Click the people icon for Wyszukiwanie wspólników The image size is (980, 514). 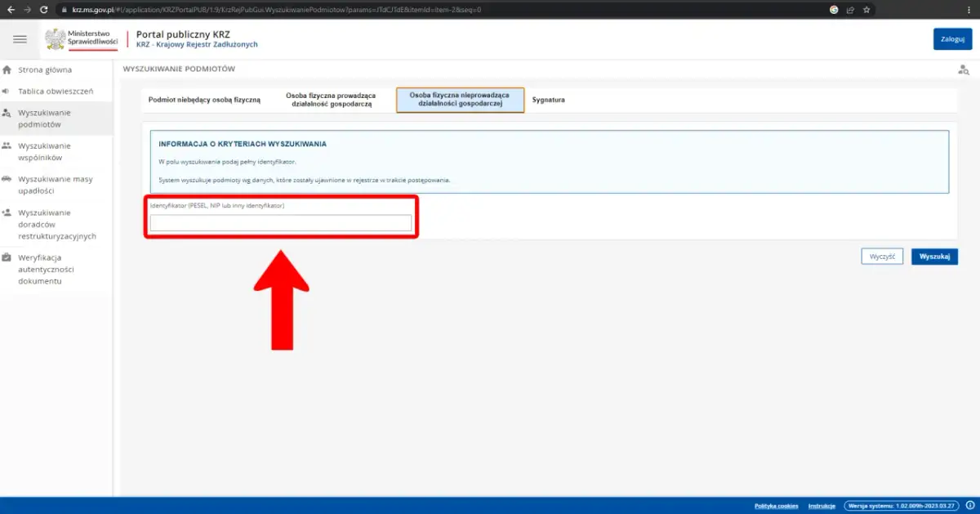[x=7, y=145]
